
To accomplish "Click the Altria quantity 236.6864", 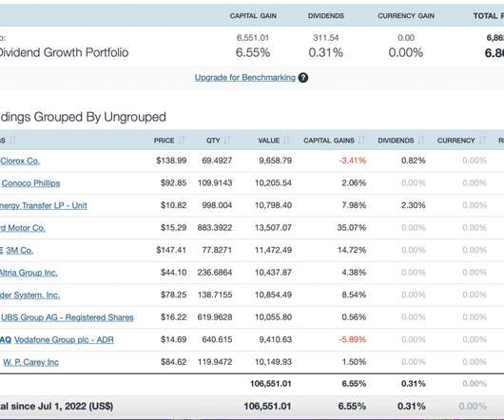I will click(x=215, y=273).
